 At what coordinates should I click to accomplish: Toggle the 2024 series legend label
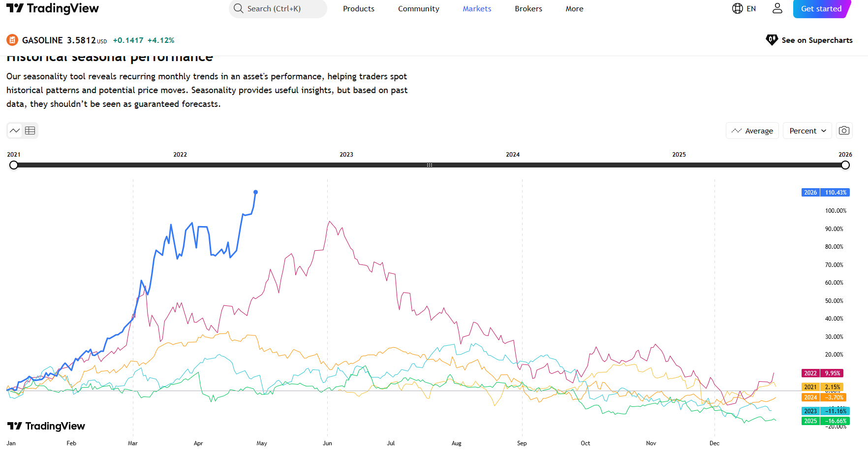pyautogui.click(x=824, y=397)
